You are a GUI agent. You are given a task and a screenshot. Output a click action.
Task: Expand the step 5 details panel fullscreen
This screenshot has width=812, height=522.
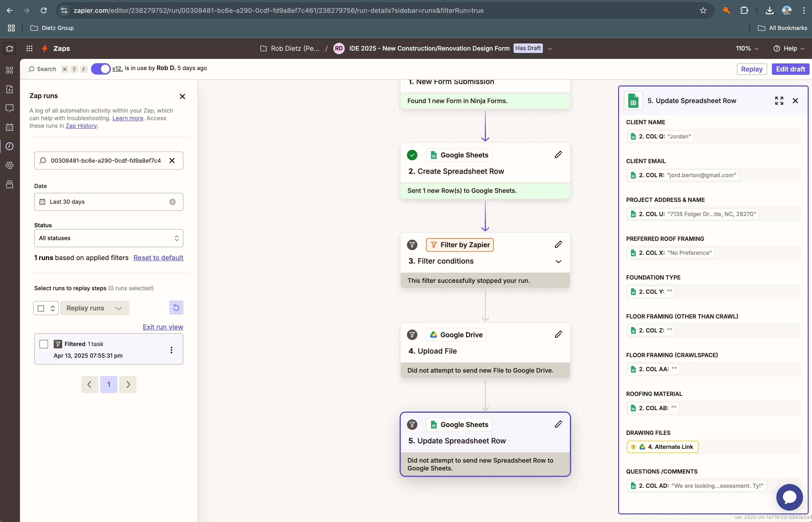click(x=779, y=101)
